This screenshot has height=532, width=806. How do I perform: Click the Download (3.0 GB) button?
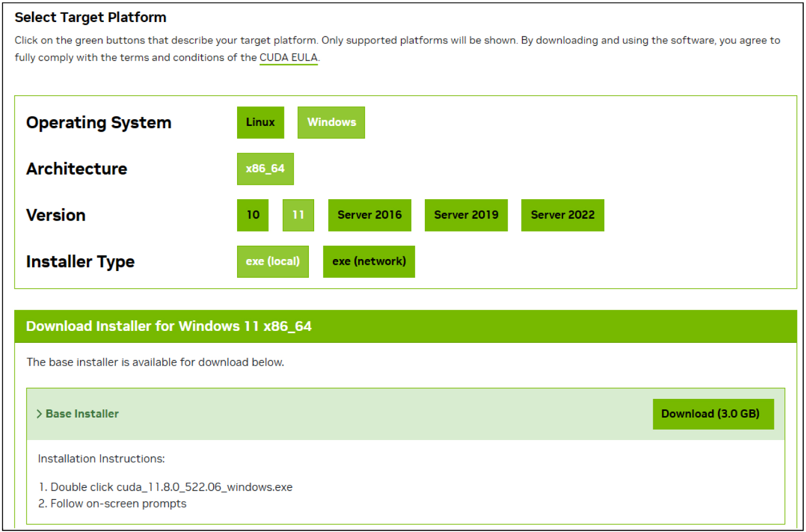click(x=713, y=414)
